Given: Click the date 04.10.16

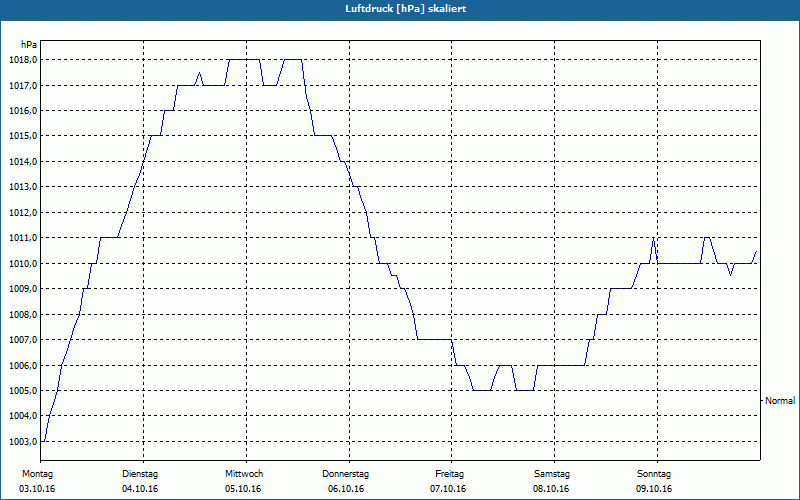Looking at the screenshot, I should point(140,489).
